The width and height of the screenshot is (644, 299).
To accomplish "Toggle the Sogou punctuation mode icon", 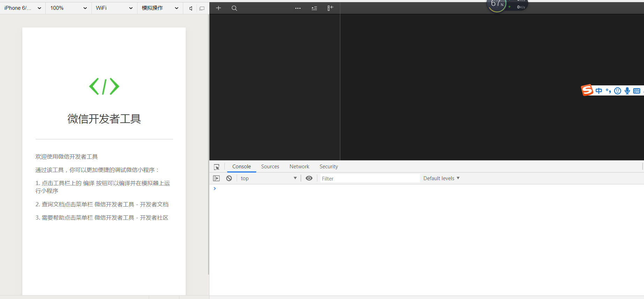I will click(608, 91).
